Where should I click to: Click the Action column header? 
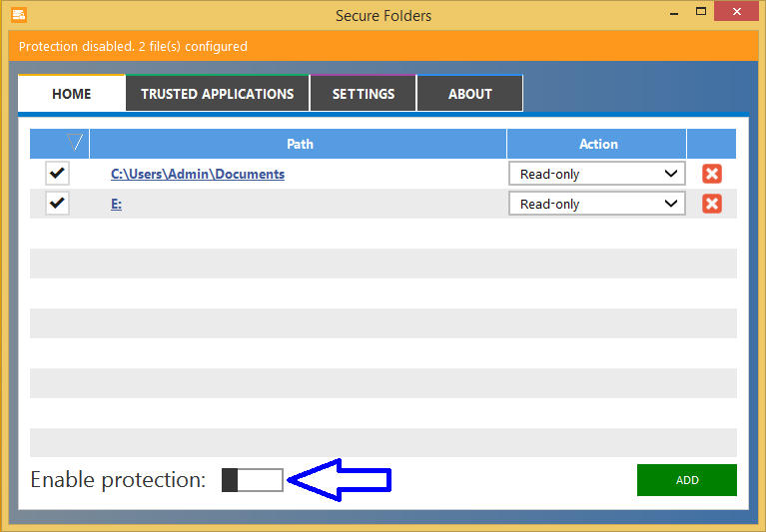597,144
